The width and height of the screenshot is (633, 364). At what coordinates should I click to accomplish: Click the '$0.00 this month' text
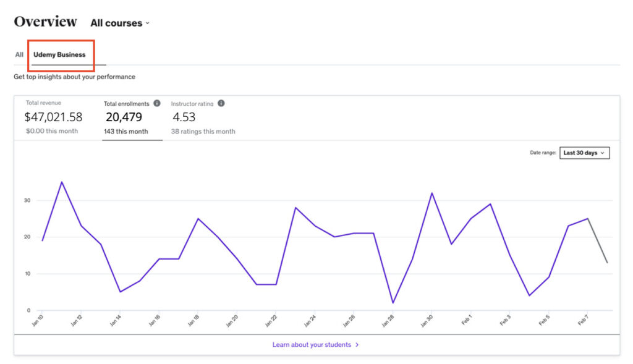(x=52, y=131)
